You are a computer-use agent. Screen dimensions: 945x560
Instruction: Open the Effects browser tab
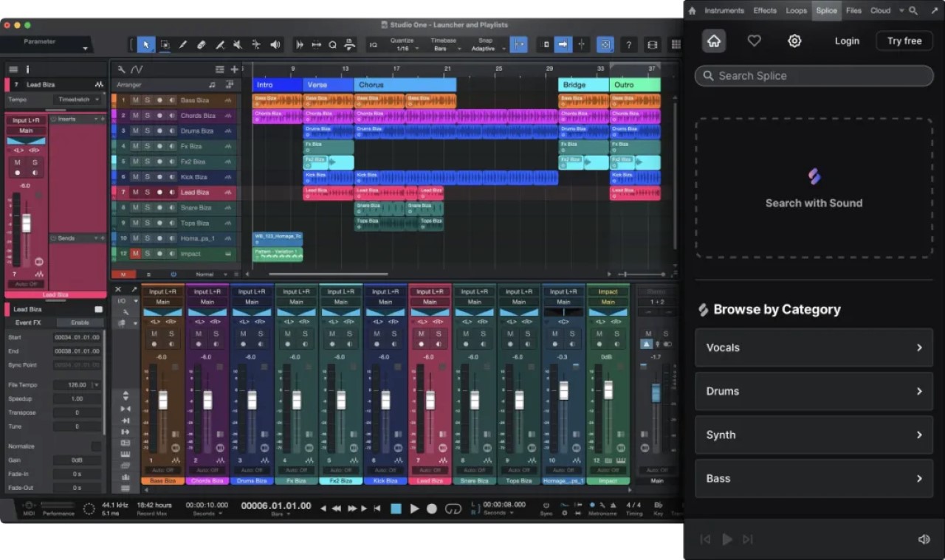[765, 10]
